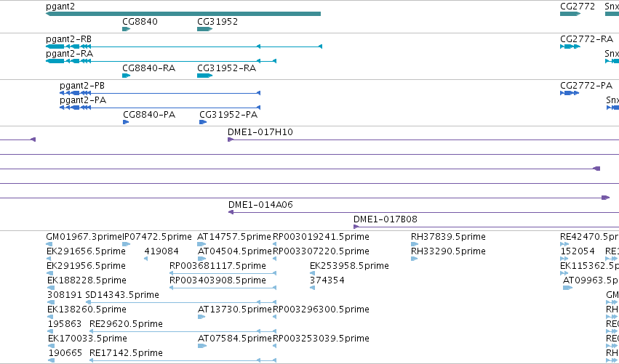
Task: Select the DME1-017B08 clone label
Action: coord(386,219)
